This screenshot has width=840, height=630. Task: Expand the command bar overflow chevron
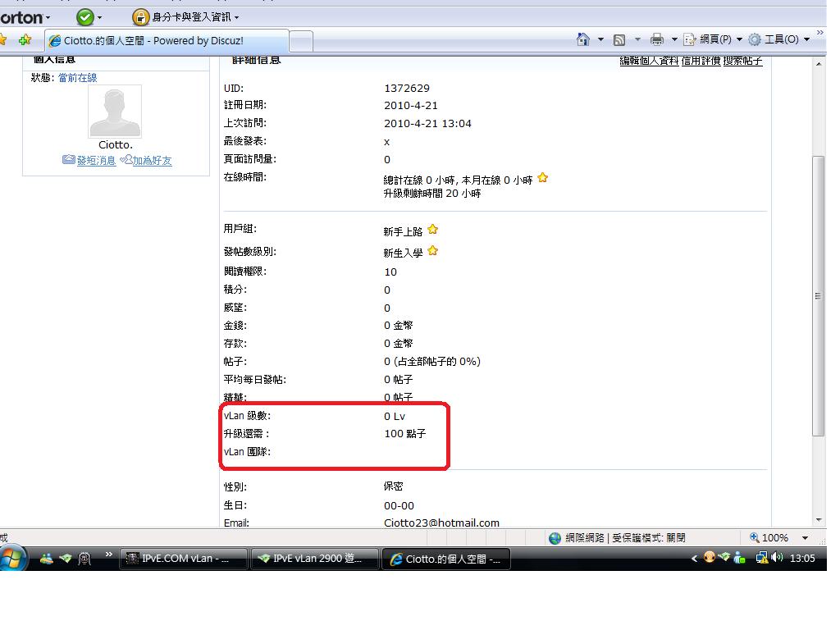pyautogui.click(x=819, y=33)
